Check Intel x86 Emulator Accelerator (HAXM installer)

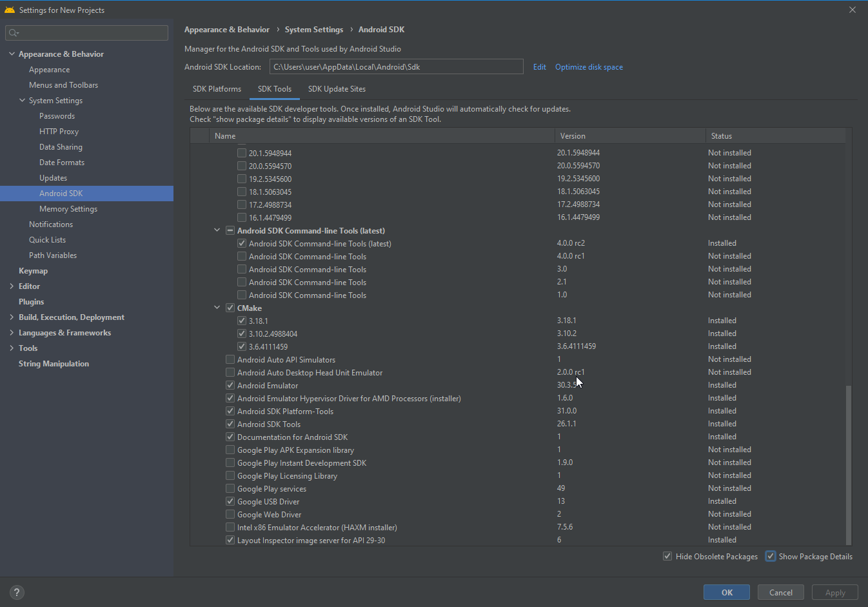[x=230, y=527]
